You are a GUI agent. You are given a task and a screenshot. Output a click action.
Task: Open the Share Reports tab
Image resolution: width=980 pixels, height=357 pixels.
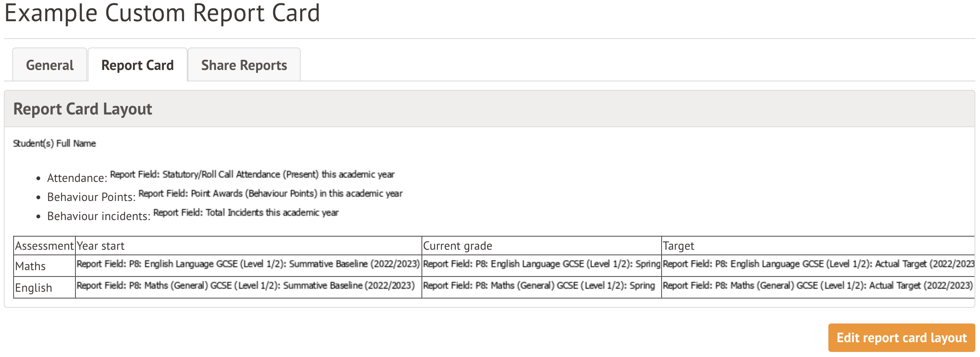tap(244, 65)
